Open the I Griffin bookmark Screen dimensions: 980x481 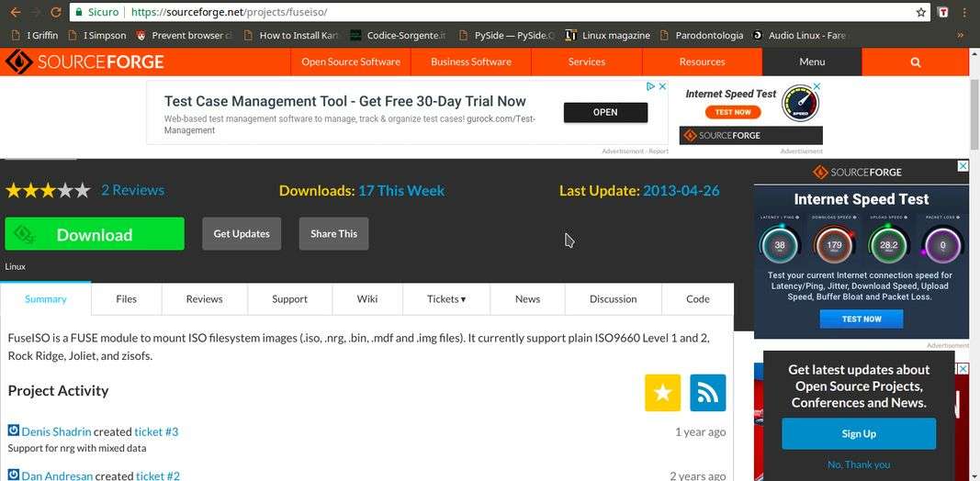[x=35, y=36]
